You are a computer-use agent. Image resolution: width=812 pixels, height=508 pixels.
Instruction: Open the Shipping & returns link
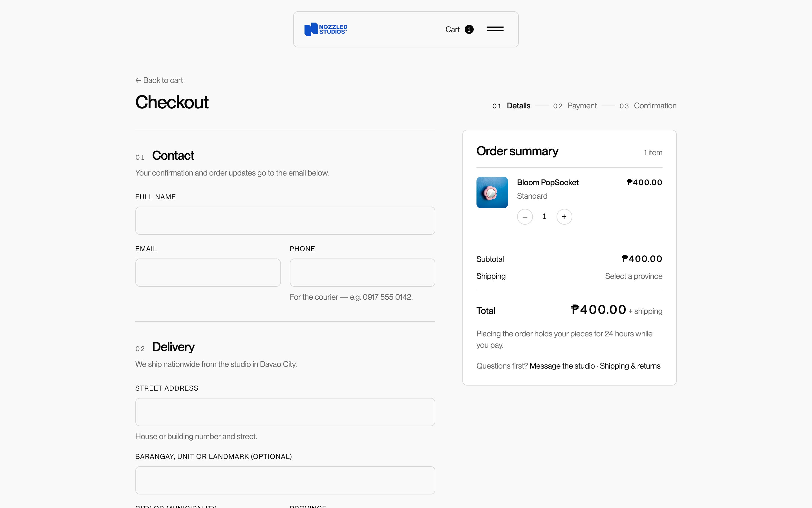630,366
